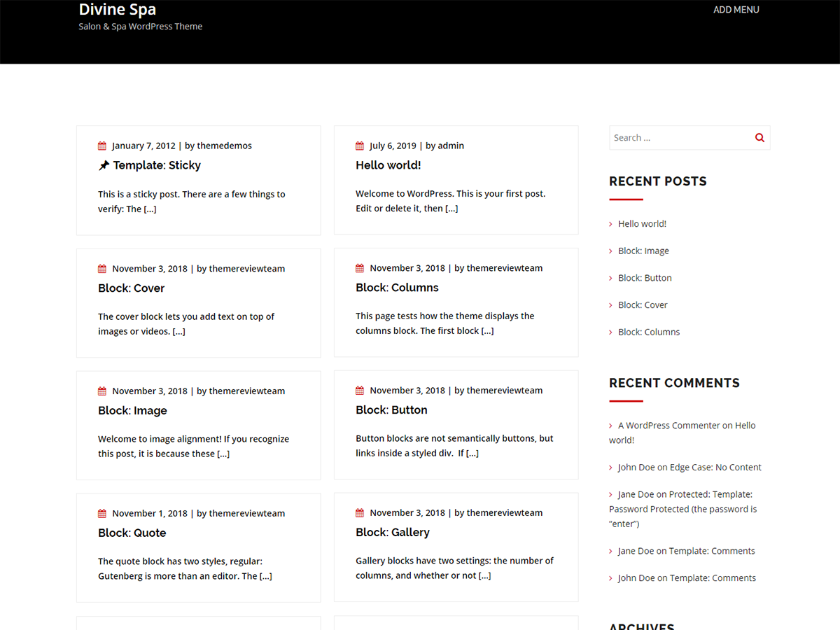The height and width of the screenshot is (630, 840).
Task: Click the pin icon on Template: Sticky
Action: (104, 166)
